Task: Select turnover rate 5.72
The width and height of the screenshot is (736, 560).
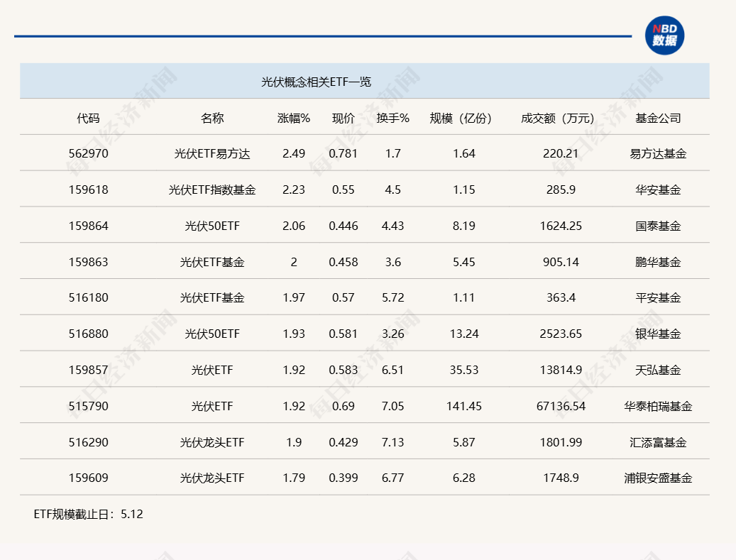Action: 393,297
